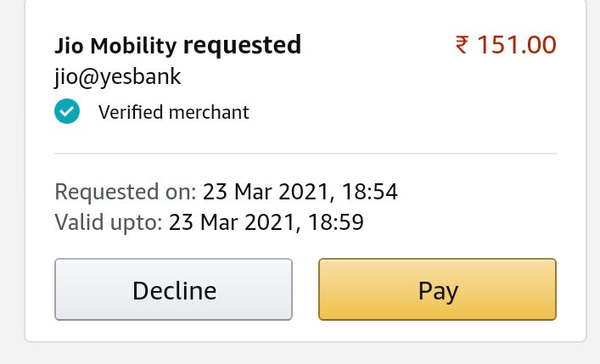Select the 151.00 amount figure

click(517, 45)
